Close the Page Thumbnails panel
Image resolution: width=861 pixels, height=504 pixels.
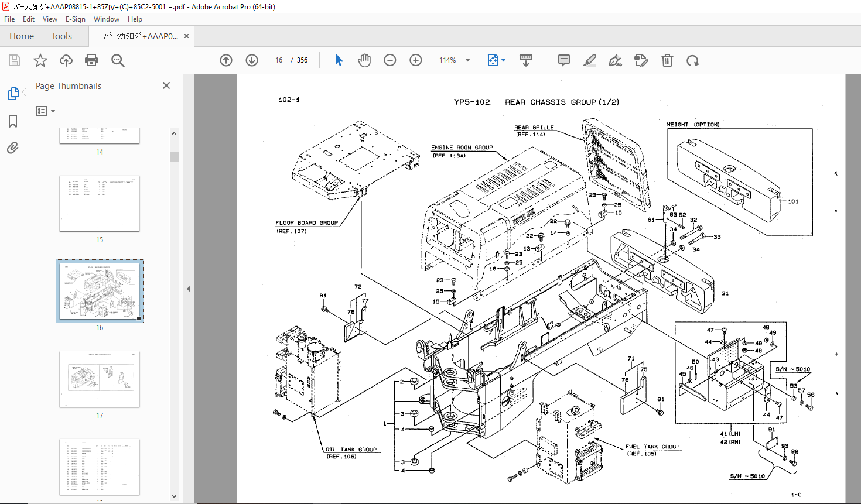[166, 85]
